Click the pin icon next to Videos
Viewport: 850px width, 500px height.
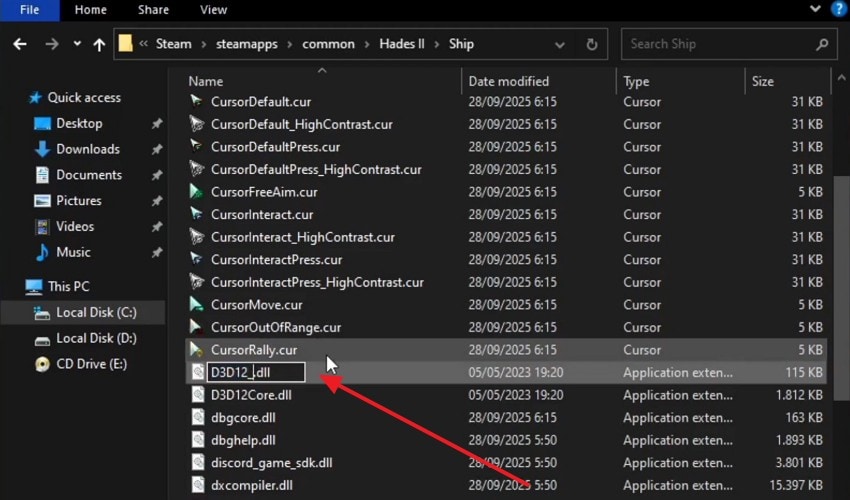pos(157,227)
